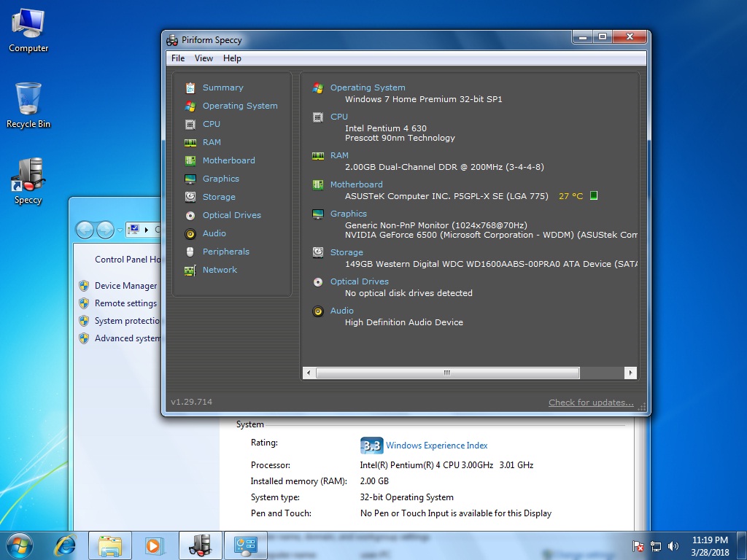
Task: Open the RAM section icon in sidebar
Action: pyautogui.click(x=190, y=142)
